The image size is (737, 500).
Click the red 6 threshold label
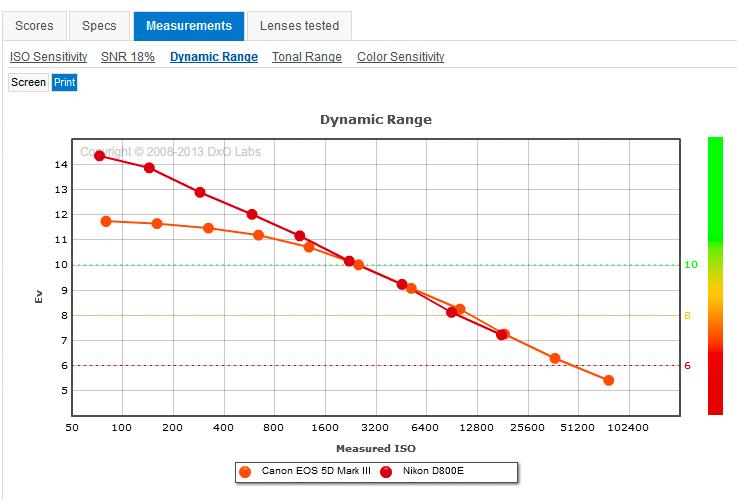[x=687, y=366]
